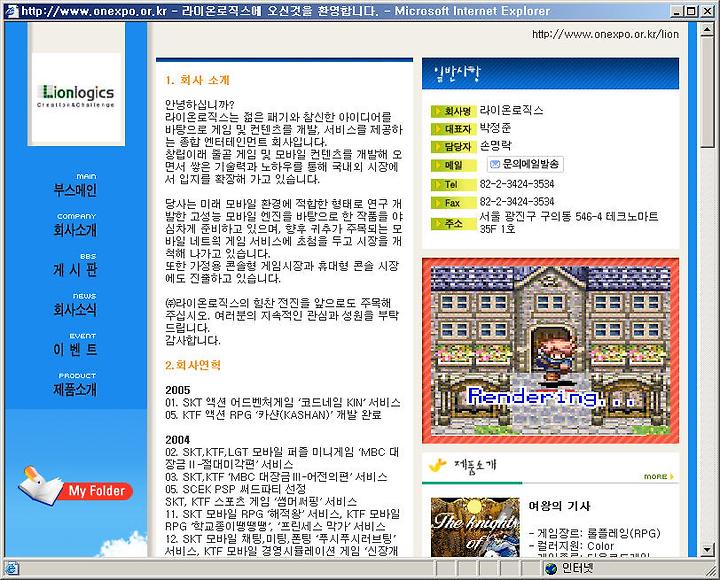Click the 대표자 label tag
This screenshot has width=720, height=580.
[454, 129]
